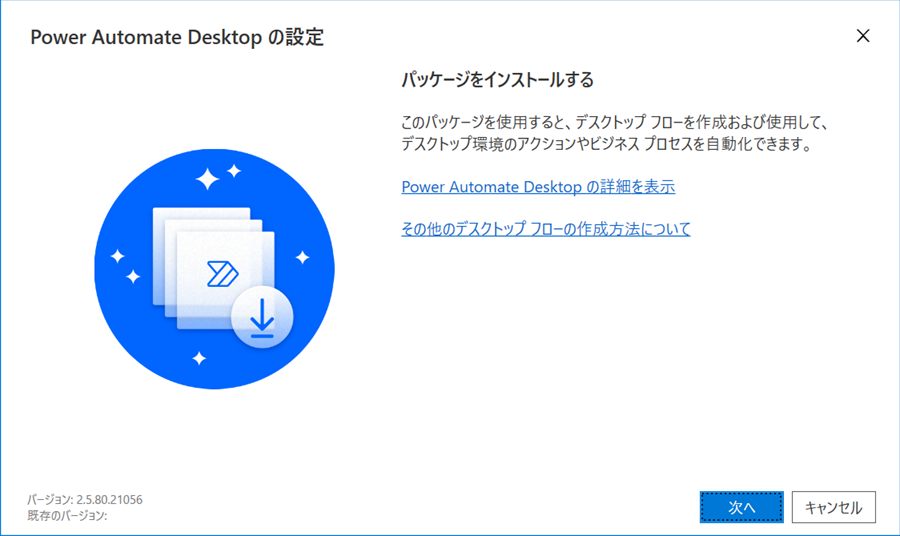Click the description line starting with このパッケージを使用すると
The height and width of the screenshot is (536, 900).
[614, 122]
